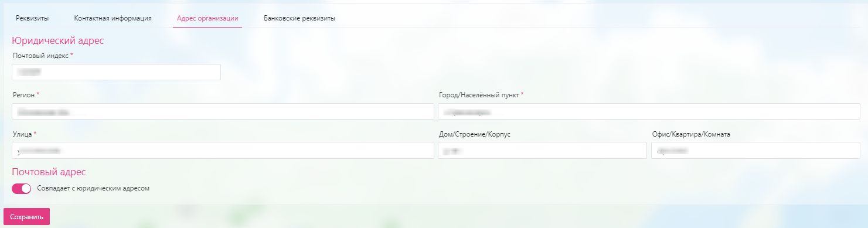Click the Город/Населённый пункт field
This screenshot has height=228, width=868.
(x=649, y=111)
